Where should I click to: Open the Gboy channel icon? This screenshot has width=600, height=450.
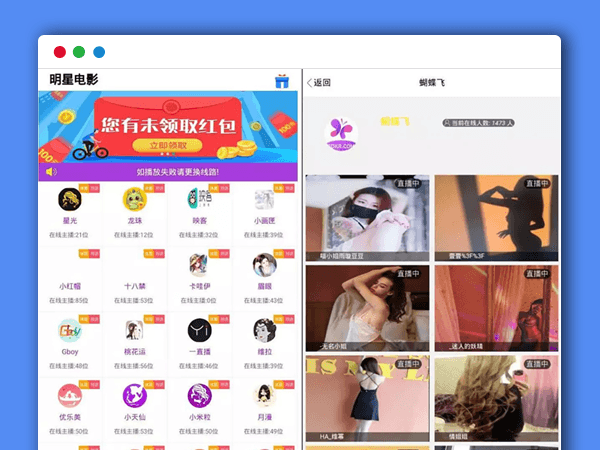pos(69,330)
